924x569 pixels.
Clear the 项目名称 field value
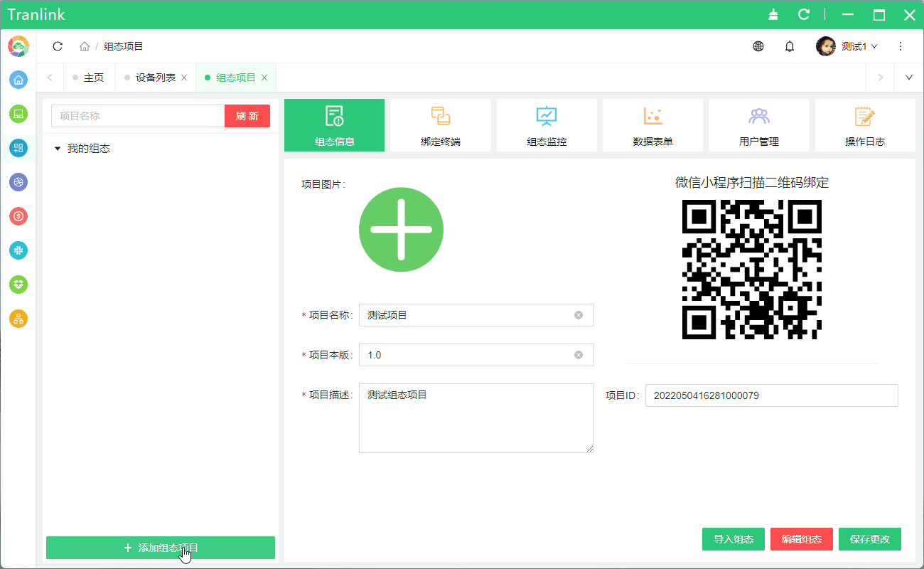pyautogui.click(x=579, y=315)
